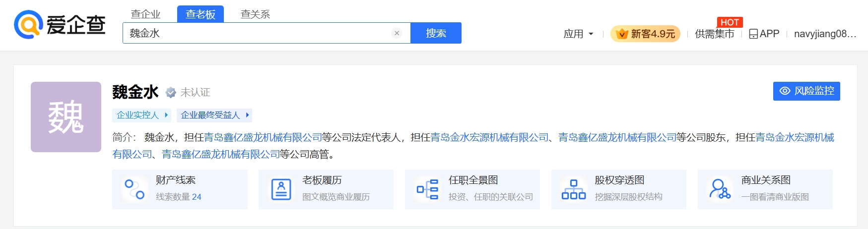Click 一图看清商业版图 subtitle text
Screen dimensions: 868x229
775,197
